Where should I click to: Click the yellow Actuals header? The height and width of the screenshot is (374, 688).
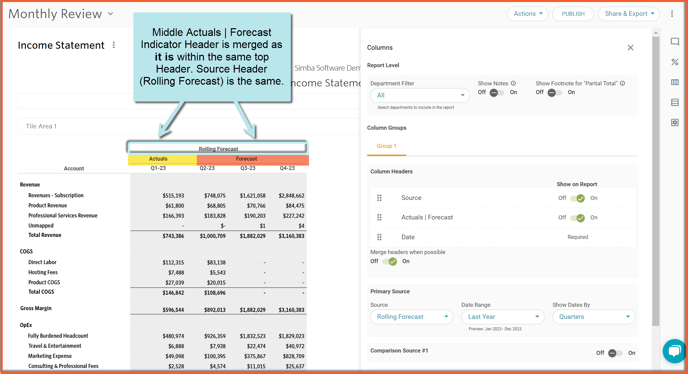(162, 159)
